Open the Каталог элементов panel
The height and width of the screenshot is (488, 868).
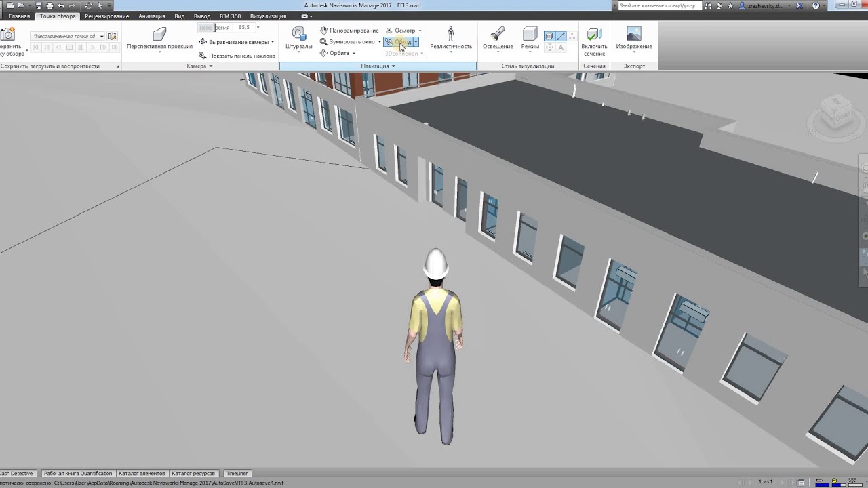142,473
